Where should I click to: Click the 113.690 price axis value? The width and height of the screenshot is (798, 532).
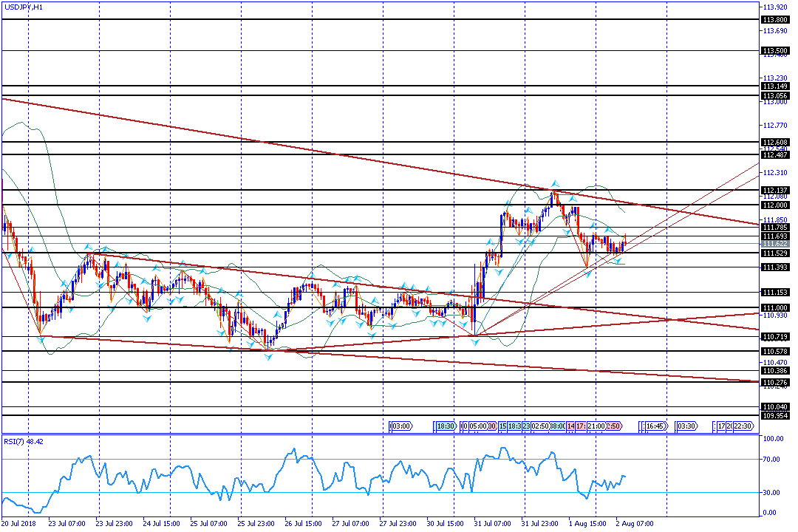[x=776, y=31]
